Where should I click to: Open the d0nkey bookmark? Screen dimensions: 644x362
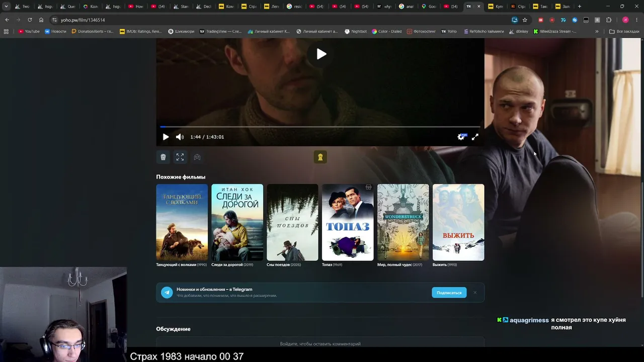coord(519,31)
